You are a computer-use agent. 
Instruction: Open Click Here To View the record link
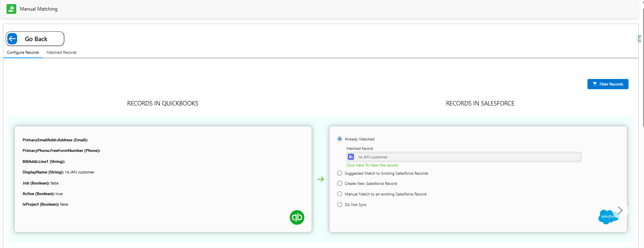(x=372, y=165)
